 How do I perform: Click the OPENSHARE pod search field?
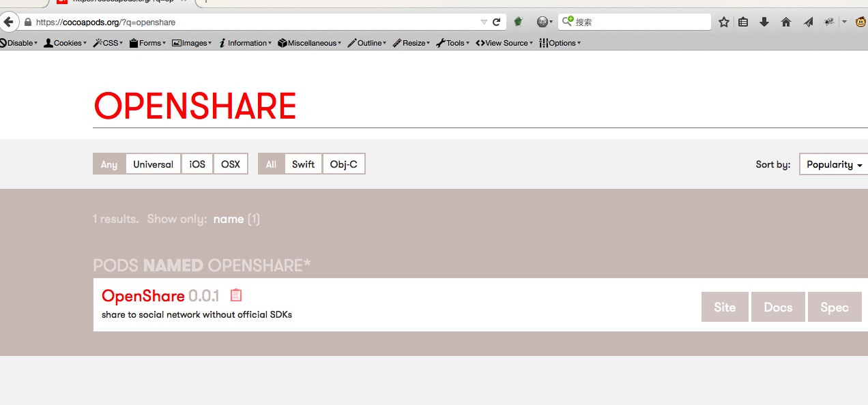click(x=480, y=106)
